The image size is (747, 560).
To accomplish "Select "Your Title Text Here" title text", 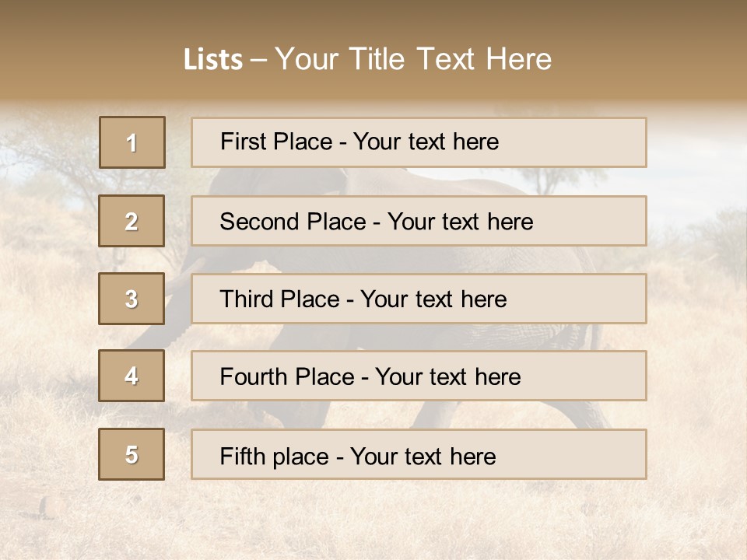I will pyautogui.click(x=413, y=59).
